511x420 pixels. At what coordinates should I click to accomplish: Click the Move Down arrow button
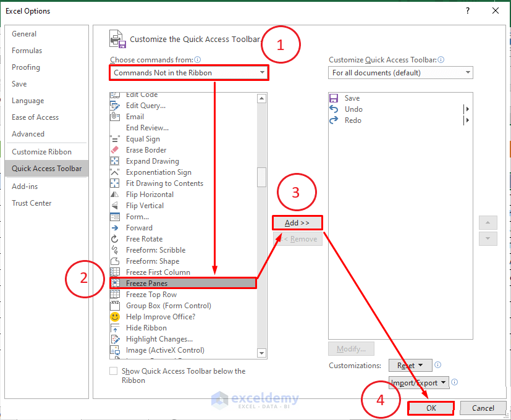click(488, 238)
